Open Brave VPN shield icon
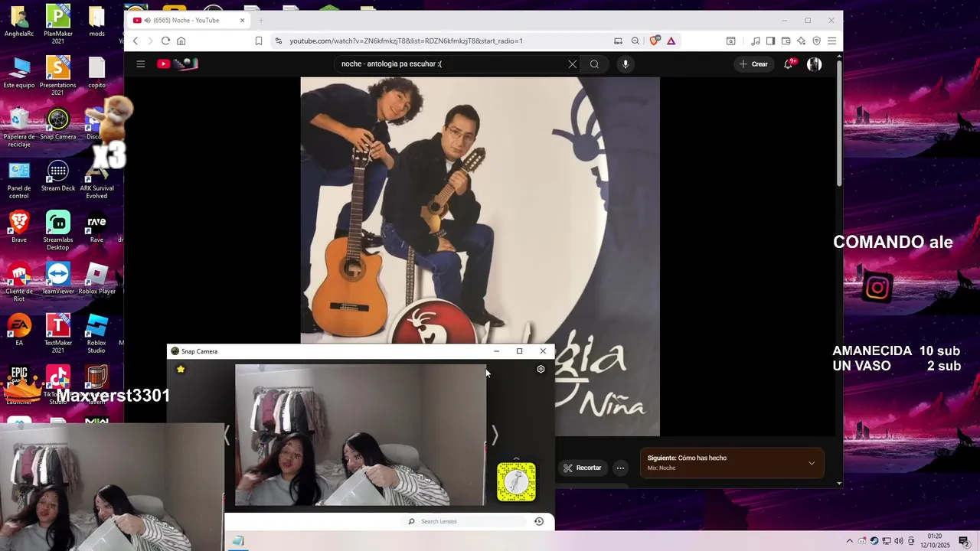The height and width of the screenshot is (551, 980). (x=816, y=41)
